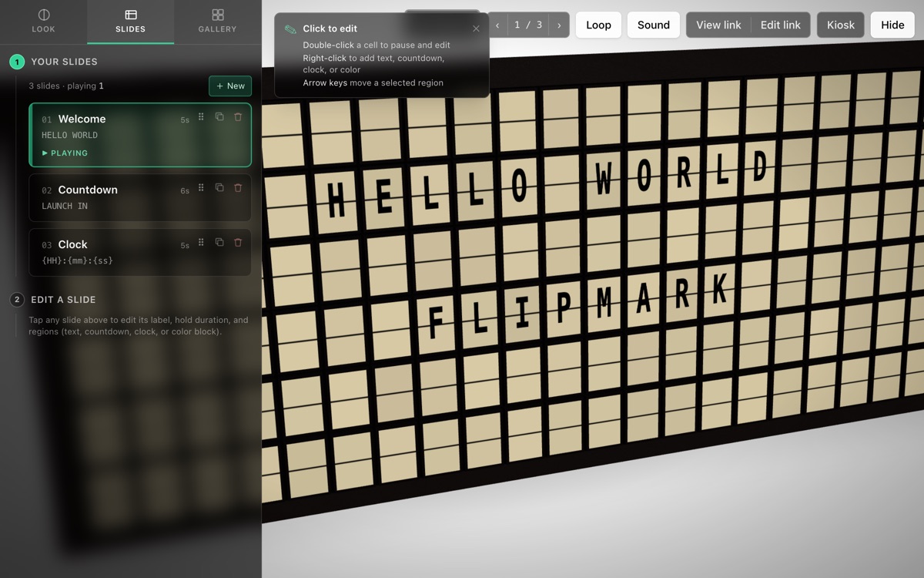The height and width of the screenshot is (578, 924).
Task: Click the 1 / 3 slide counter
Action: pyautogui.click(x=528, y=25)
